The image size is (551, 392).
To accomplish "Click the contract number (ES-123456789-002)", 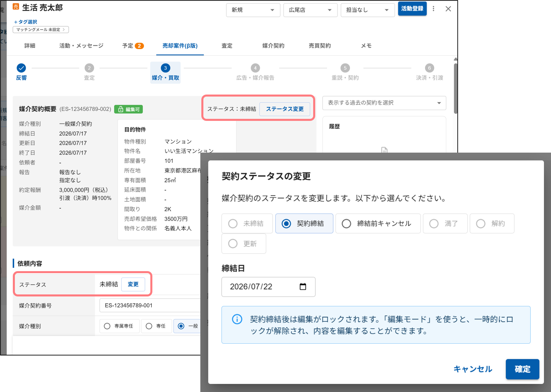I will coord(85,109).
